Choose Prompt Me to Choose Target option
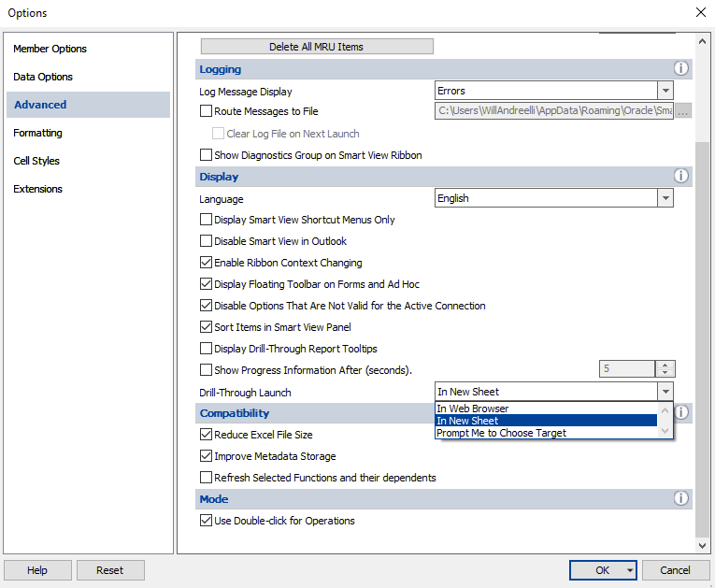 (x=501, y=433)
